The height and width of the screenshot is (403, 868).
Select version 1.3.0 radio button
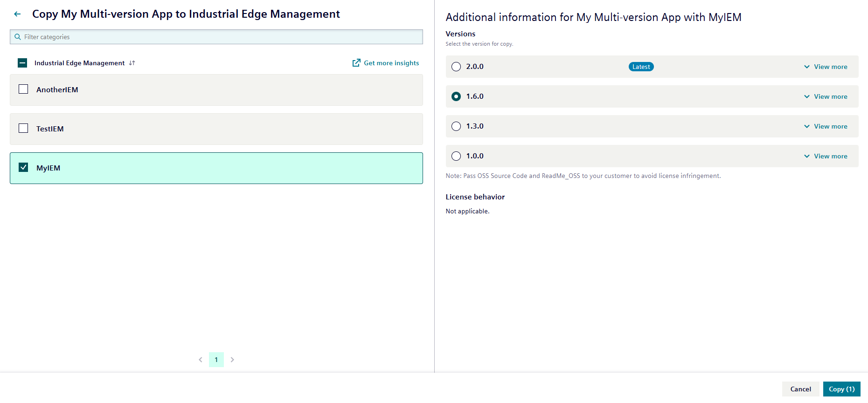coord(456,126)
